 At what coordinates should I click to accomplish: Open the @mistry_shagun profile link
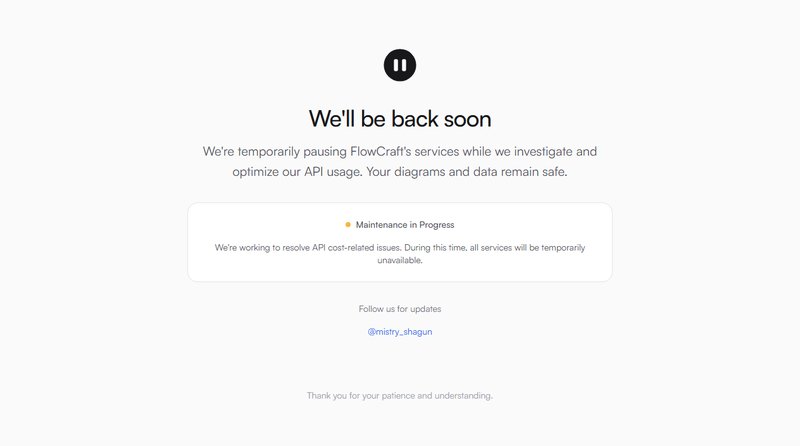(x=399, y=332)
